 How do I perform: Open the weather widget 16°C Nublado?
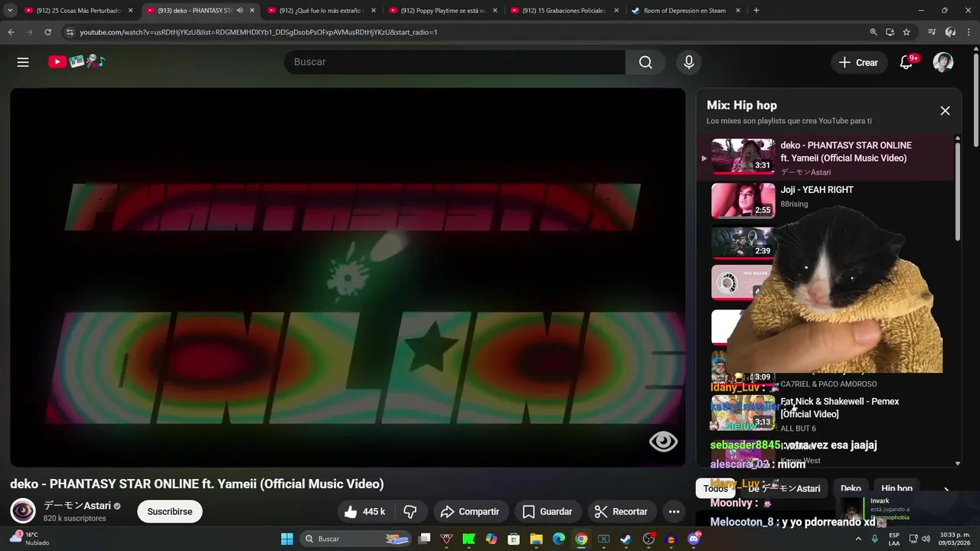[29, 539]
